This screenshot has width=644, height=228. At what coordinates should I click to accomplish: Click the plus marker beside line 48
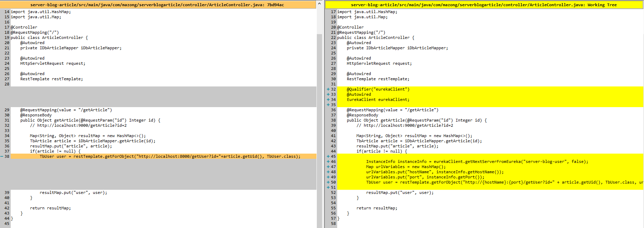[328, 172]
